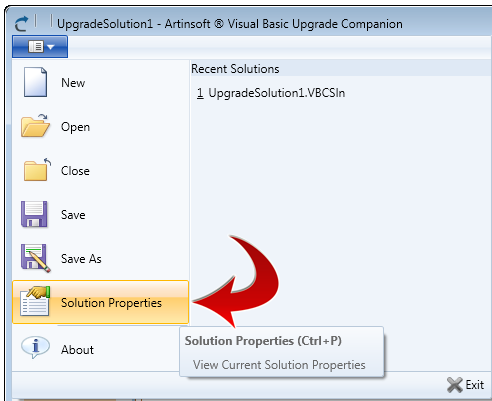492x401 pixels.
Task: Collapse the blue application menu dropdown button
Action: point(40,47)
